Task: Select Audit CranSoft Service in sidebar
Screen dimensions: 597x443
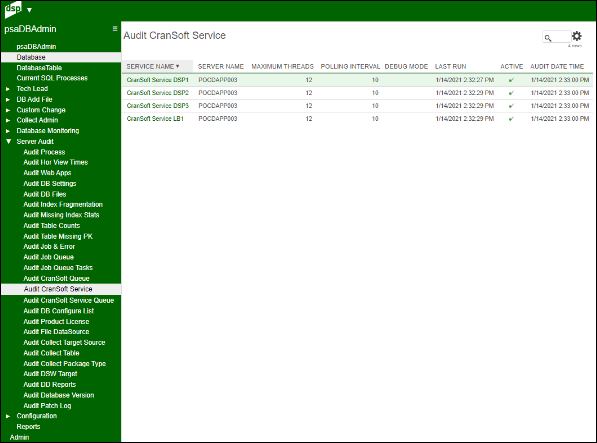Action: [x=61, y=289]
